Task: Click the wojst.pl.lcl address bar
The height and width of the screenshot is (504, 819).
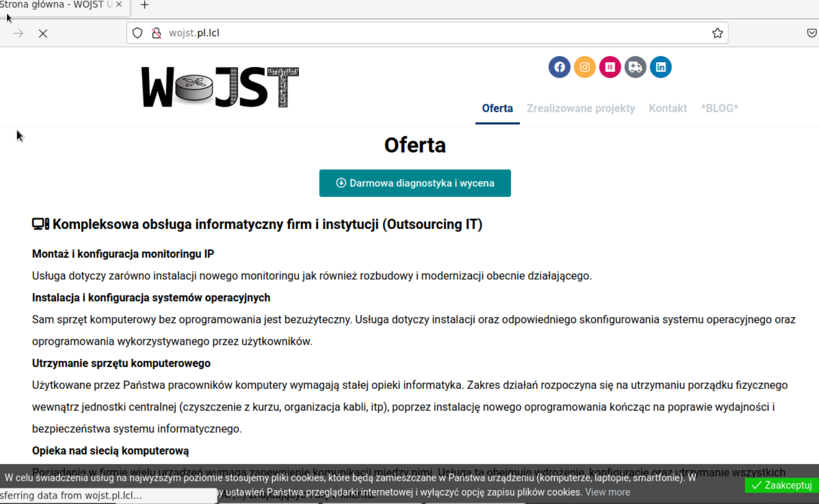Action: click(x=427, y=33)
